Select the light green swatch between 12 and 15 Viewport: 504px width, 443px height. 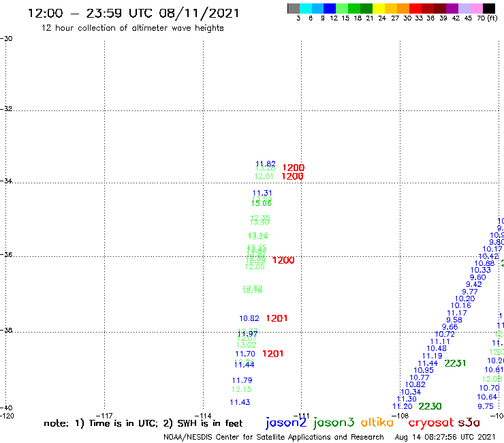pos(342,8)
